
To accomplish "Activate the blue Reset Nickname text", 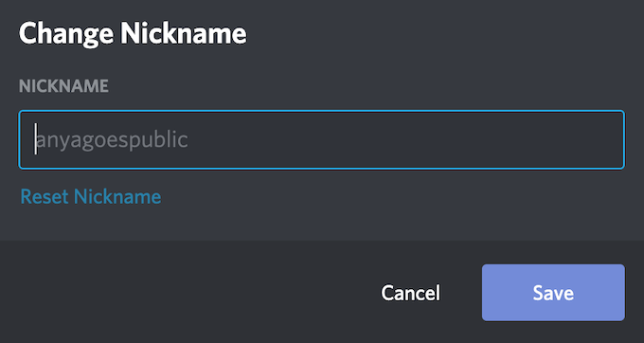I will [91, 196].
